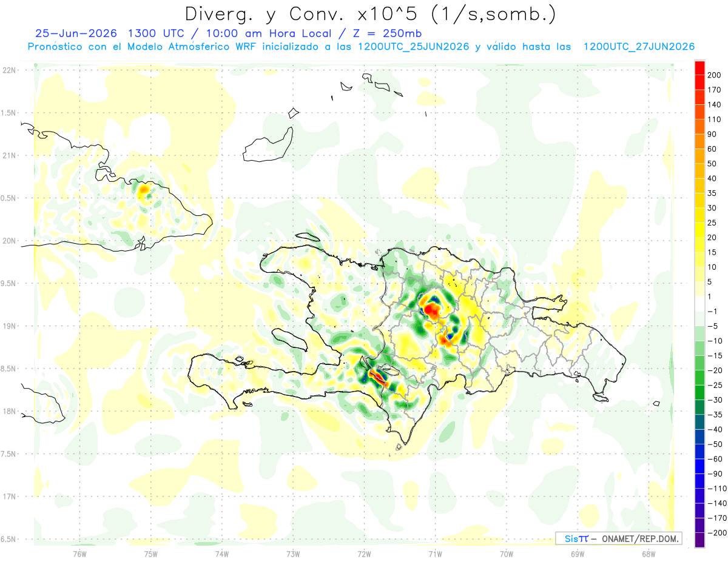Click the colorbar label '-200'
The width and height of the screenshot is (728, 562).
[x=716, y=532]
